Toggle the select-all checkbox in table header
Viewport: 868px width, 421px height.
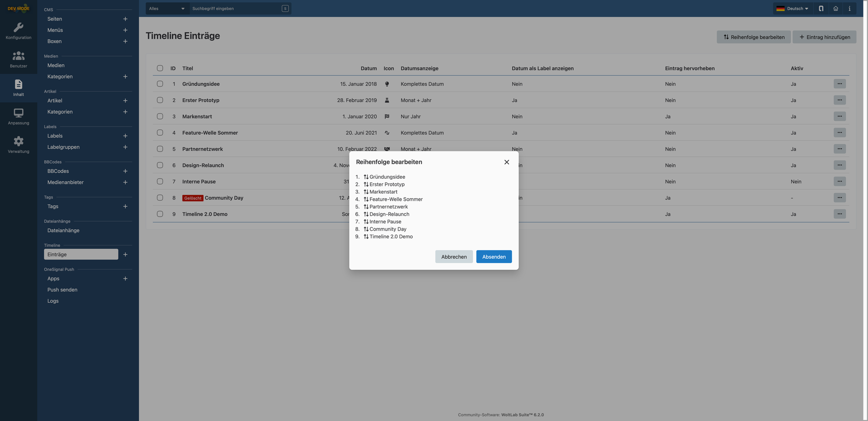pyautogui.click(x=160, y=68)
